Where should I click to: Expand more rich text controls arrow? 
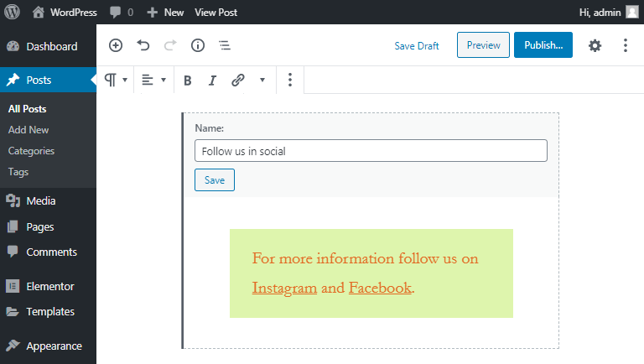click(x=262, y=80)
